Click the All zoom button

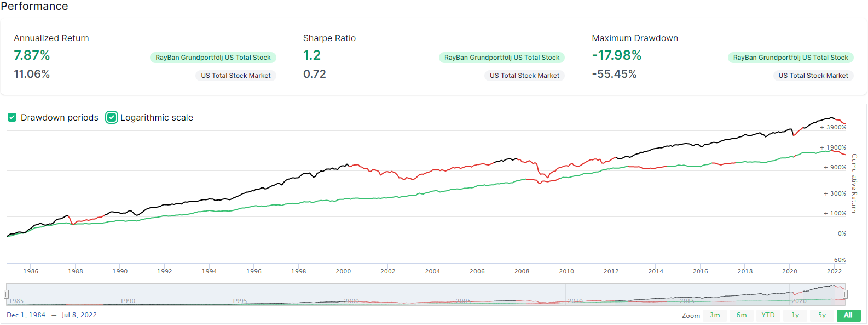pyautogui.click(x=848, y=315)
